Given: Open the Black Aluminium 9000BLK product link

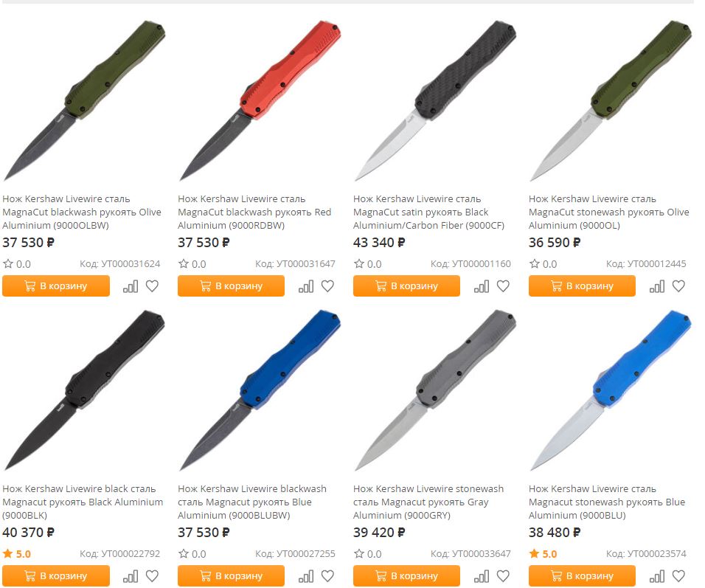Looking at the screenshot, I should click(x=83, y=502).
